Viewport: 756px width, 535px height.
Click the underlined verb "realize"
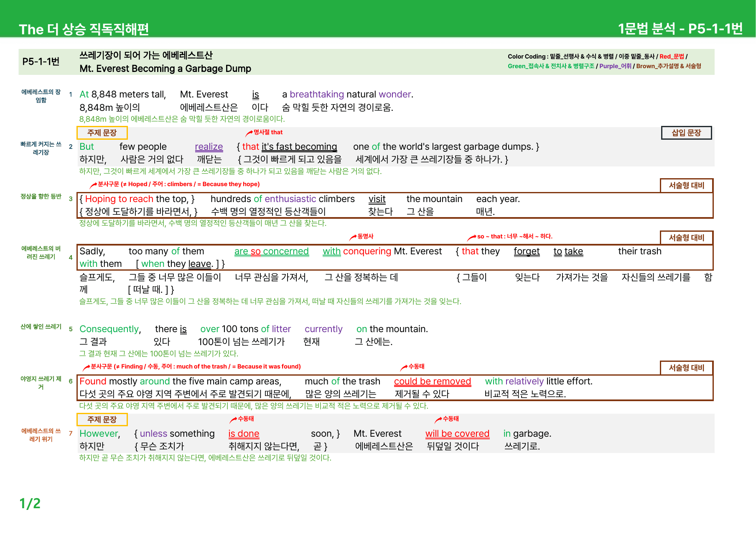(209, 147)
